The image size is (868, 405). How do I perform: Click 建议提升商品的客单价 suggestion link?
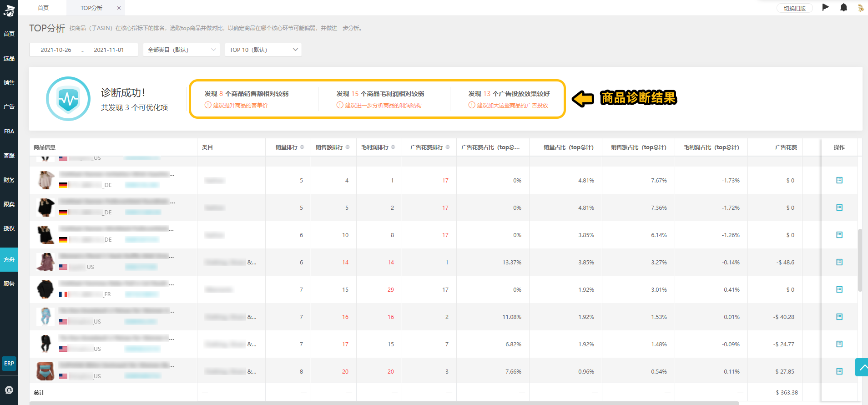point(240,106)
